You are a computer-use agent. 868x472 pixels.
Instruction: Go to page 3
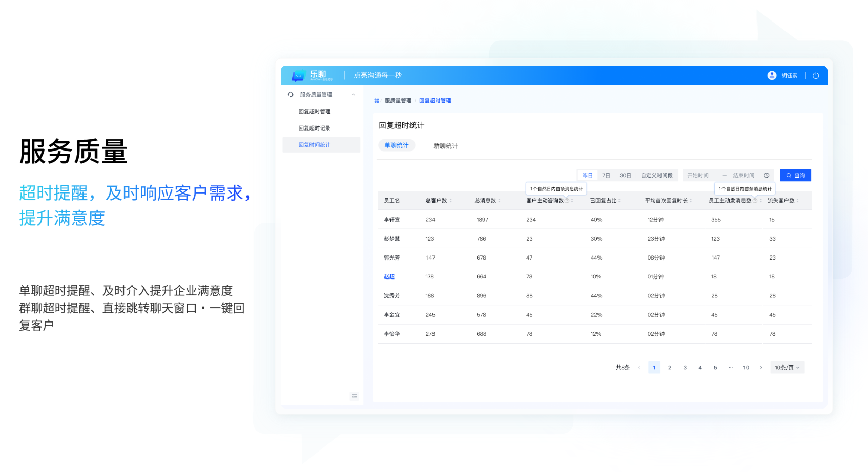pyautogui.click(x=685, y=368)
